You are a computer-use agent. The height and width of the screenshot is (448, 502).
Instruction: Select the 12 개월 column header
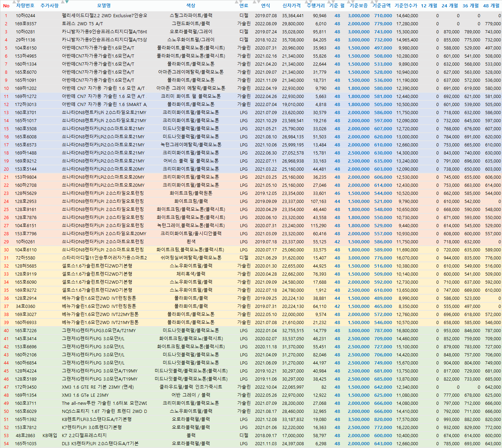click(x=429, y=6)
